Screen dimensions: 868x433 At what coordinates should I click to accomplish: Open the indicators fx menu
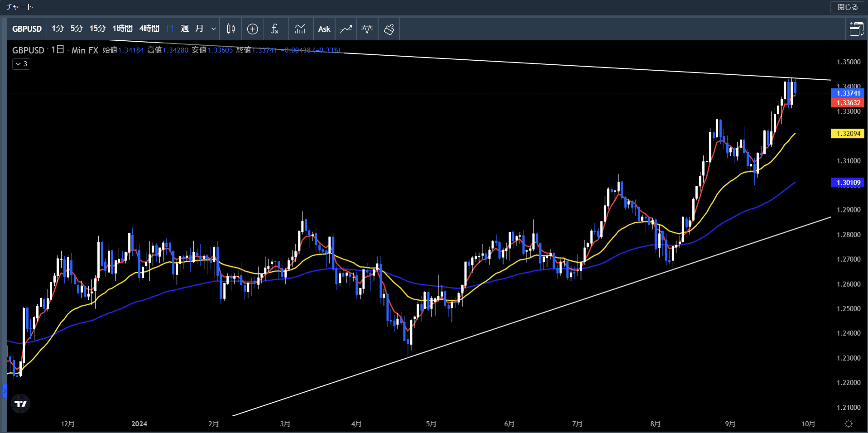click(274, 29)
